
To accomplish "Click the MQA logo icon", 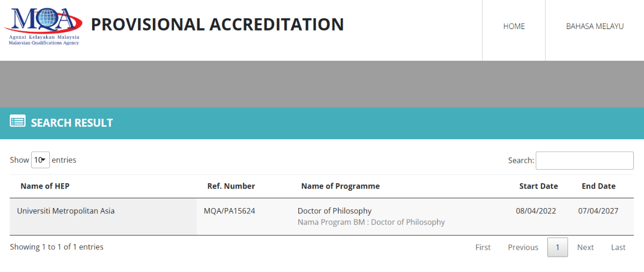I will click(x=43, y=25).
